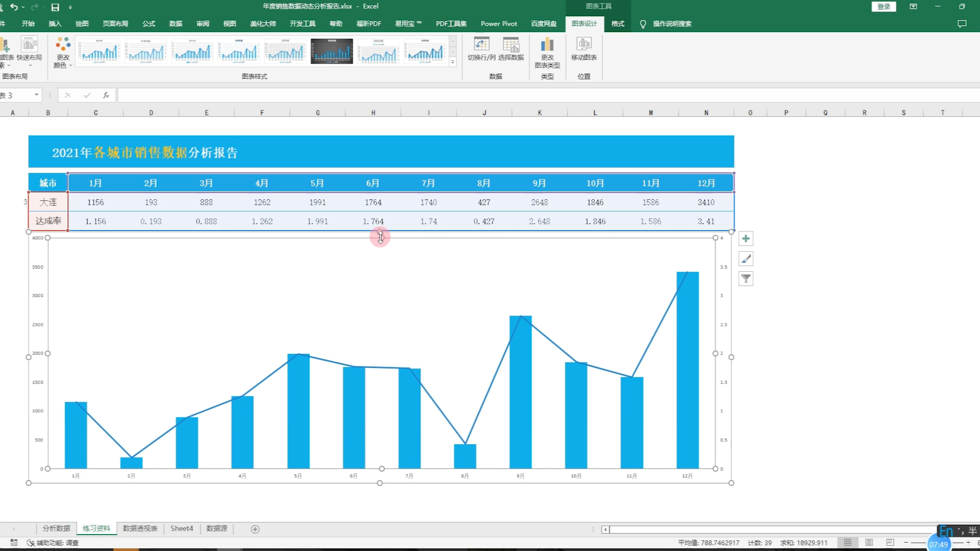
Task: Click Chart Filters funnel button
Action: pyautogui.click(x=745, y=279)
